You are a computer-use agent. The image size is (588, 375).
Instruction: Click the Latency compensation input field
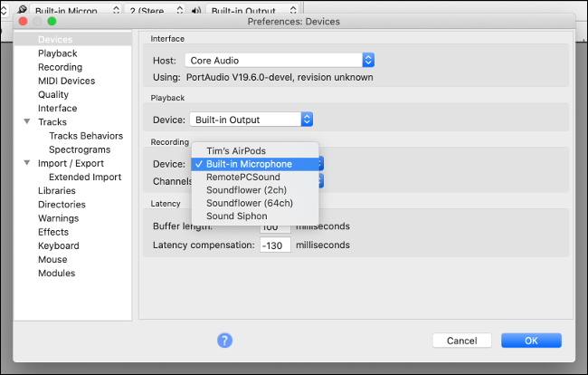click(275, 245)
